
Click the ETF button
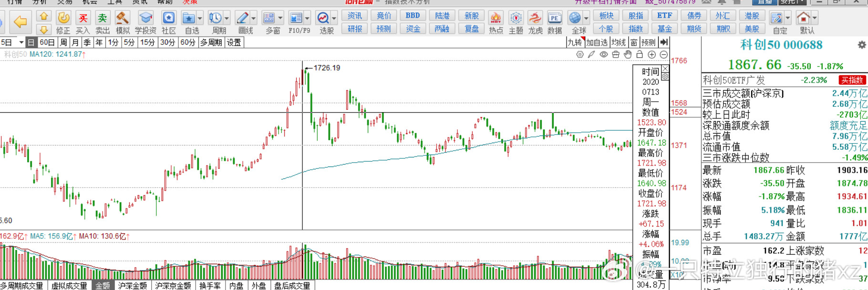click(664, 15)
